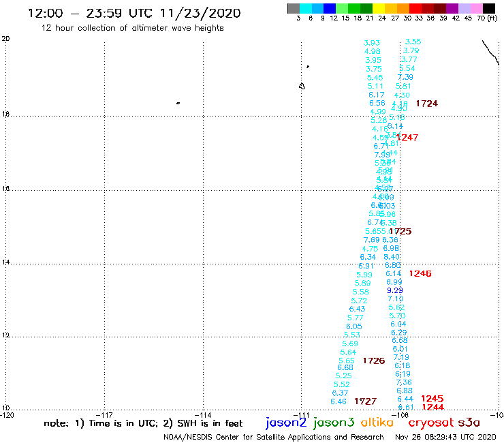The height and width of the screenshot is (443, 504).
Task: Click the bright red legend swatch
Action: [415, 8]
